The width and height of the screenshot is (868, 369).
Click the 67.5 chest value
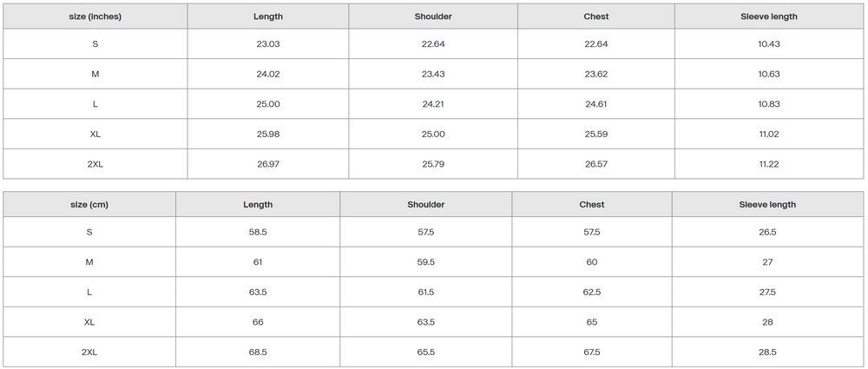[592, 353]
